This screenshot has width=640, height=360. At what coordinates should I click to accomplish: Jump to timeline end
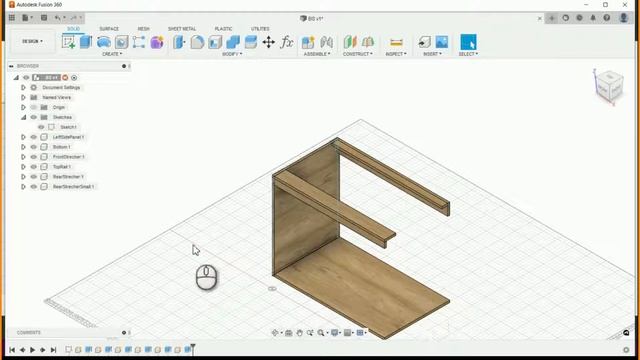tap(53, 350)
